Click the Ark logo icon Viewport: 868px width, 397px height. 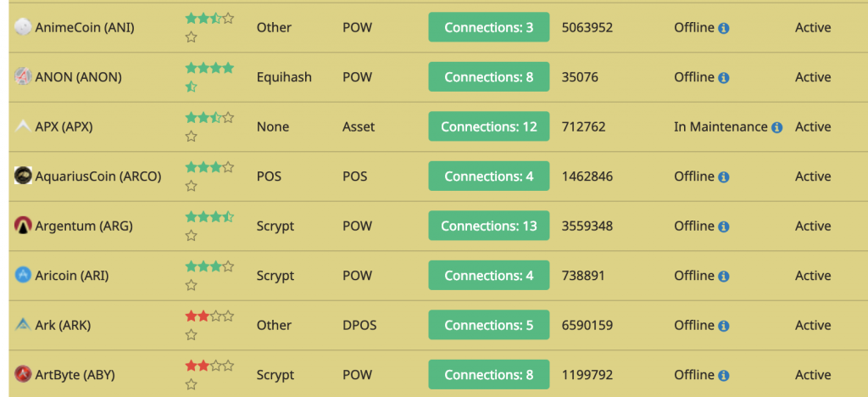coord(23,325)
